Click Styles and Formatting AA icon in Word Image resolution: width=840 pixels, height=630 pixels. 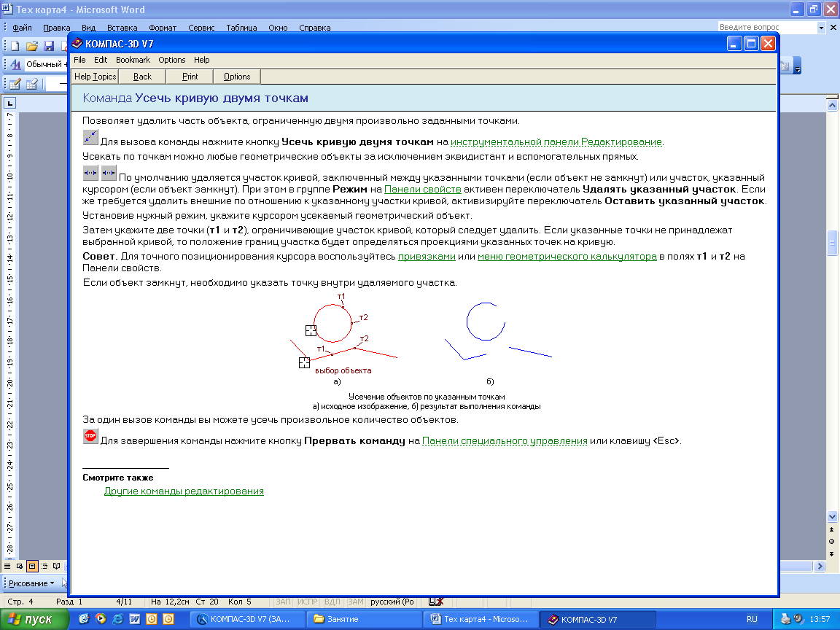pos(15,64)
